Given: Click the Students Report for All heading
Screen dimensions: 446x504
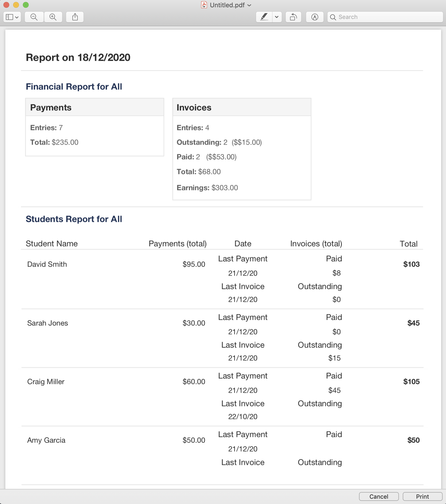Looking at the screenshot, I should point(74,219).
